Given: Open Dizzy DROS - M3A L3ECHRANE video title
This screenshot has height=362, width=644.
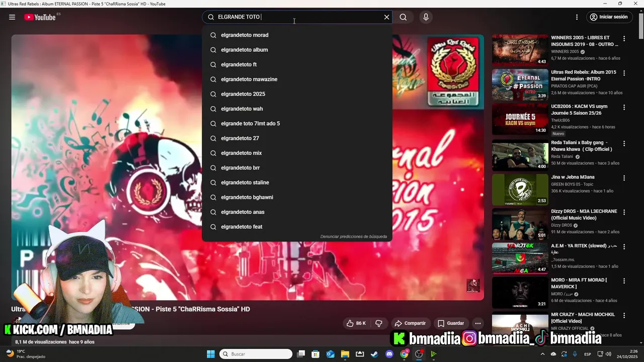Looking at the screenshot, I should coord(584,215).
